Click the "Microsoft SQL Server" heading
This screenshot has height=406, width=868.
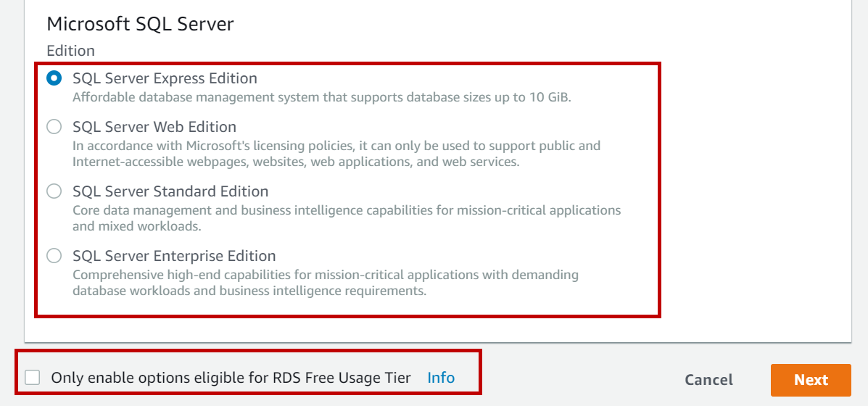point(140,24)
